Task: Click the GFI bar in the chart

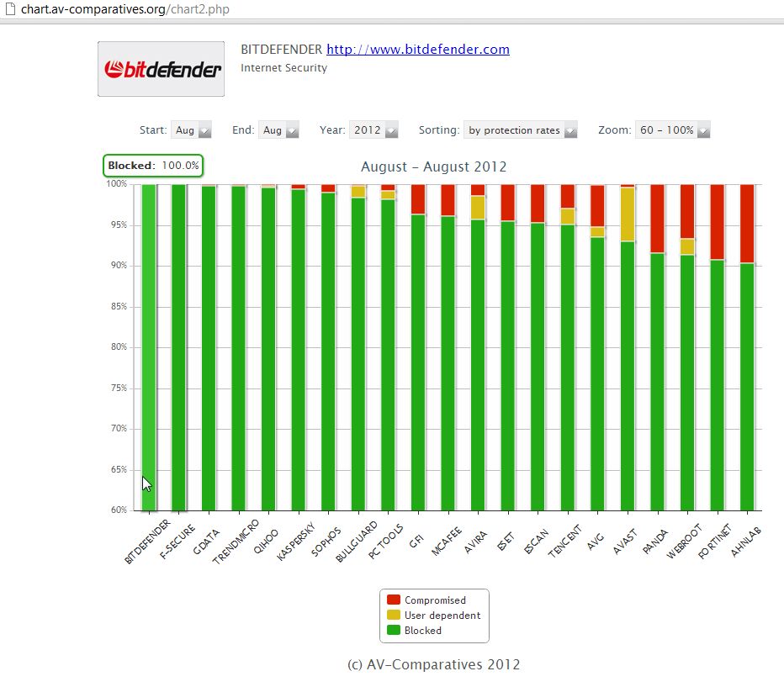Action: [418, 347]
